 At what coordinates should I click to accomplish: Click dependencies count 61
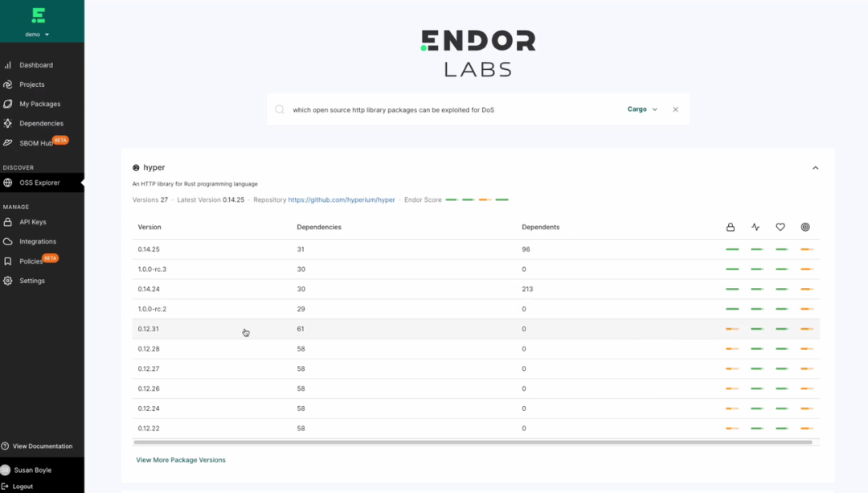pos(301,329)
